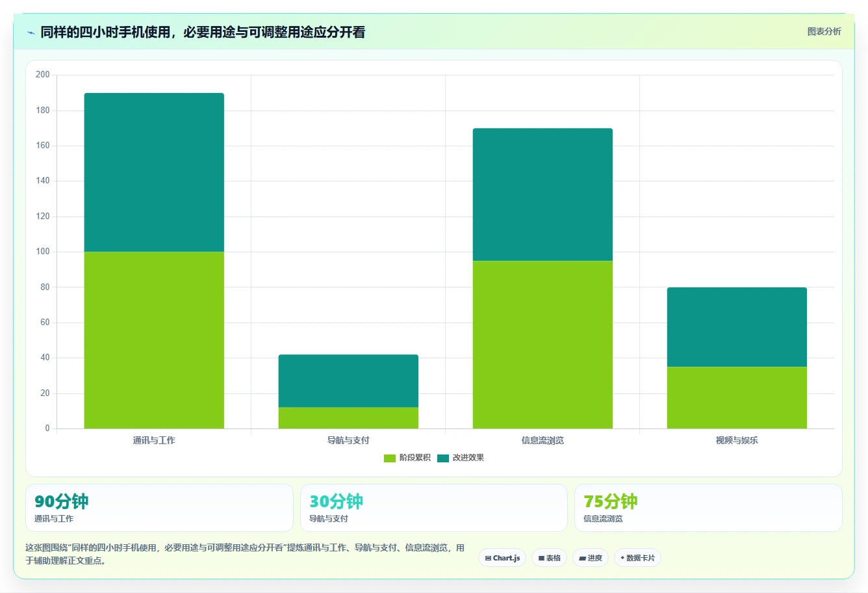This screenshot has height=593, width=868.
Task: Click the 通讯与工作 x-axis label
Action: point(154,440)
